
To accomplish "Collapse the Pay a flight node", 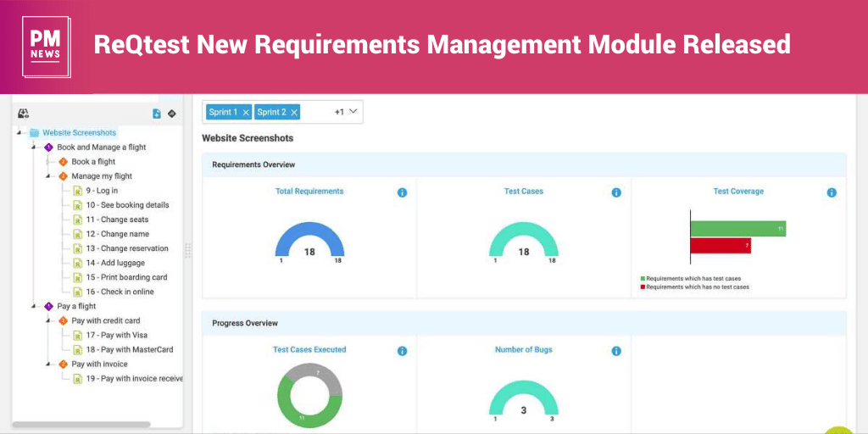I will [x=34, y=306].
